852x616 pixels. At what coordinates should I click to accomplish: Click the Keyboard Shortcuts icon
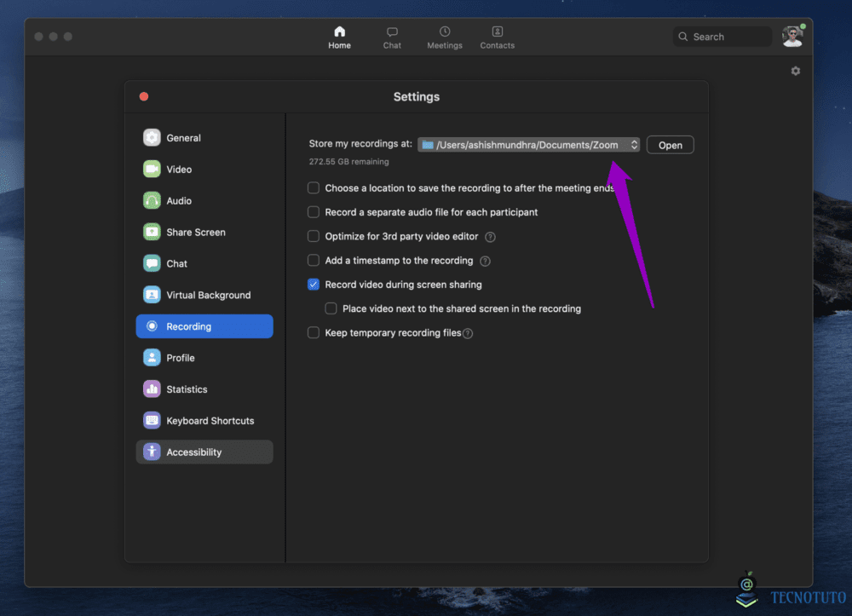point(152,420)
